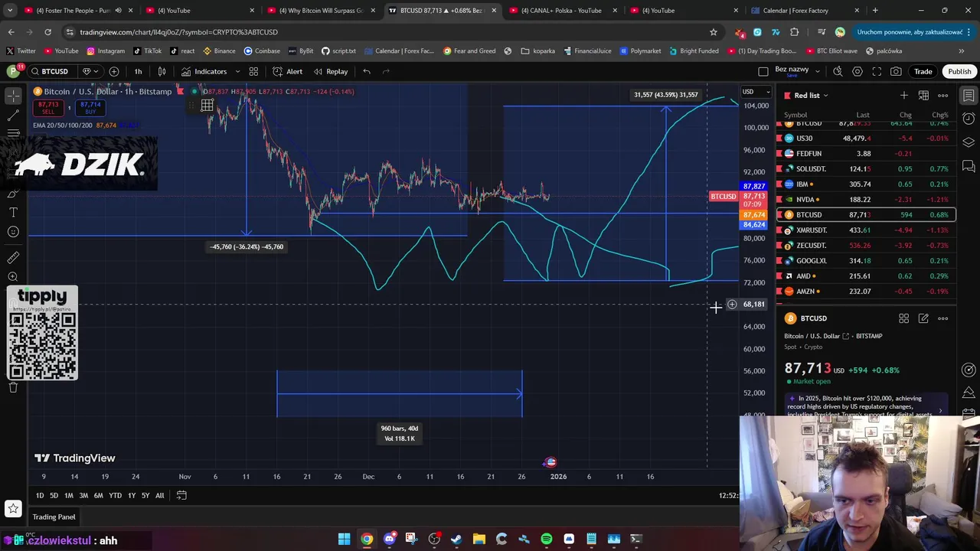This screenshot has width=980, height=551.
Task: Change the USD price scale currency
Action: pos(755,92)
